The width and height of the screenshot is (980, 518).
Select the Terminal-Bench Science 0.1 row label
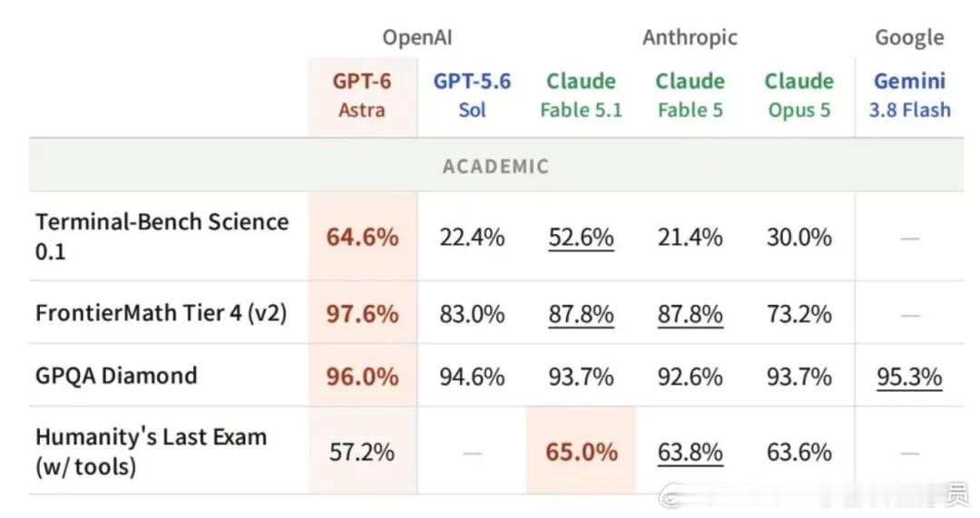point(162,236)
